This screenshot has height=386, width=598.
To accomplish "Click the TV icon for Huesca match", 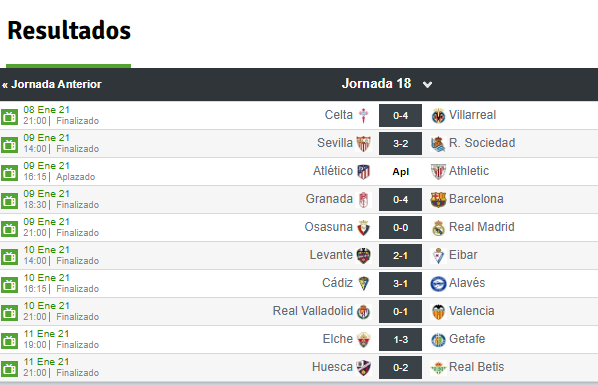I will [x=10, y=369].
